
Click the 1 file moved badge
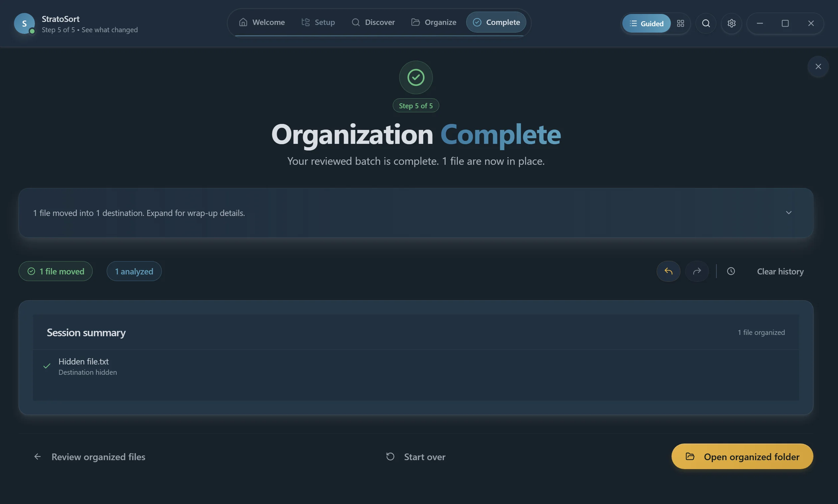pos(55,271)
